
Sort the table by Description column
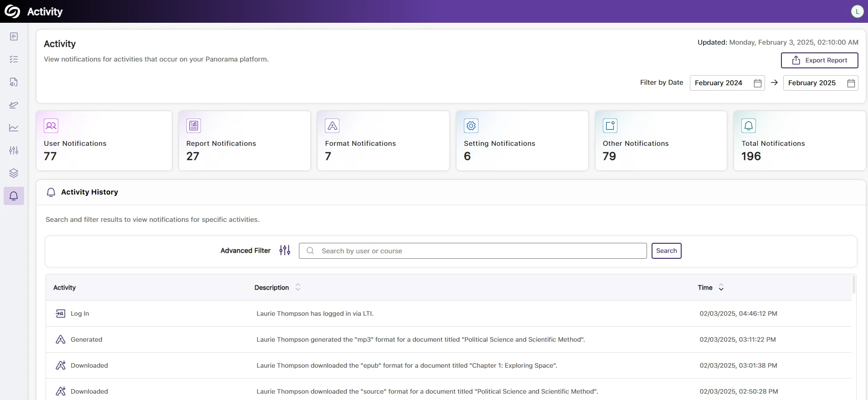point(298,287)
